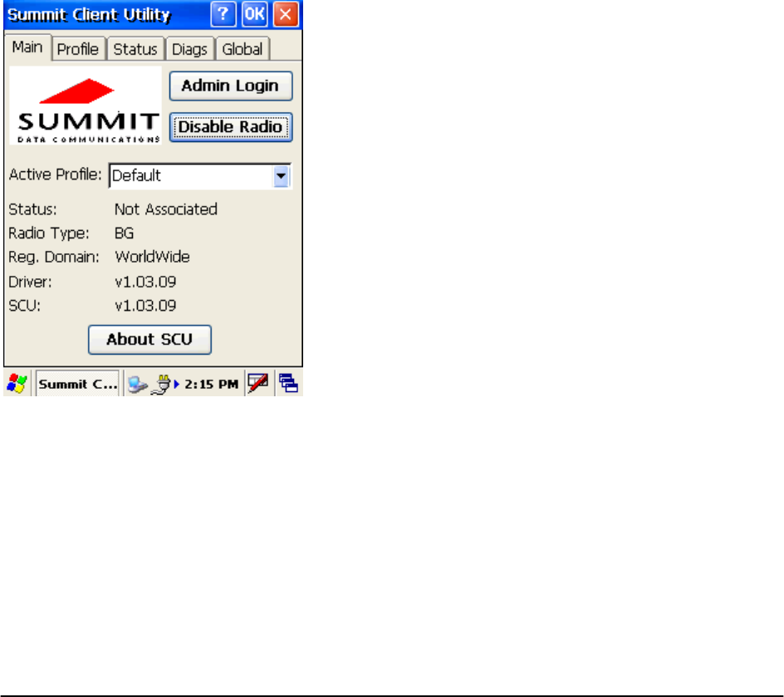Click the power plug tray icon
Viewport: 784px width, 697px height.
pyautogui.click(x=161, y=384)
